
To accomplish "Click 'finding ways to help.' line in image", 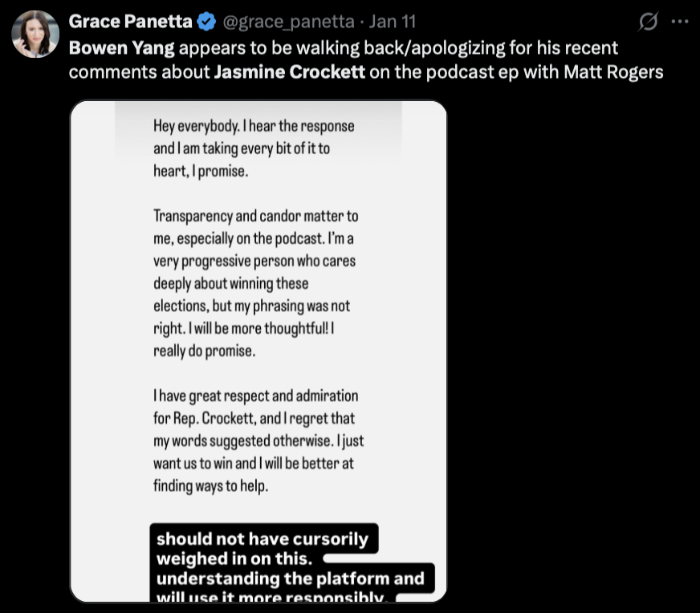I will click(x=210, y=485).
